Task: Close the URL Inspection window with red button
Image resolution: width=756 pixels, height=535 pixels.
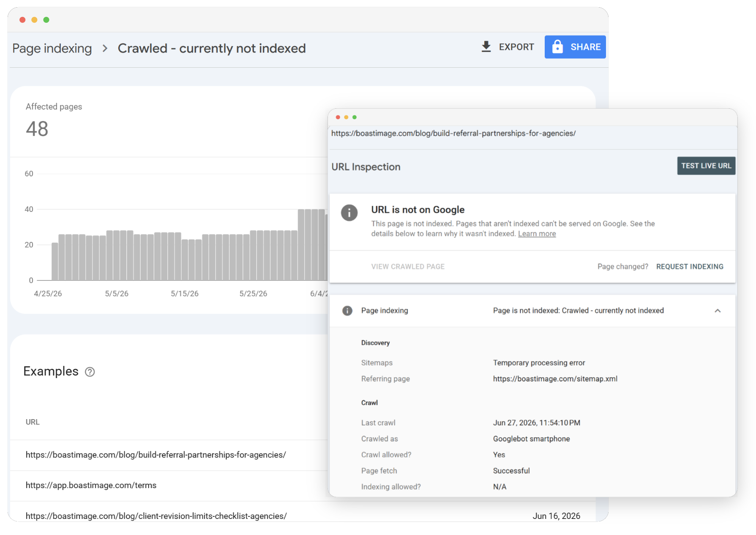Action: tap(338, 117)
